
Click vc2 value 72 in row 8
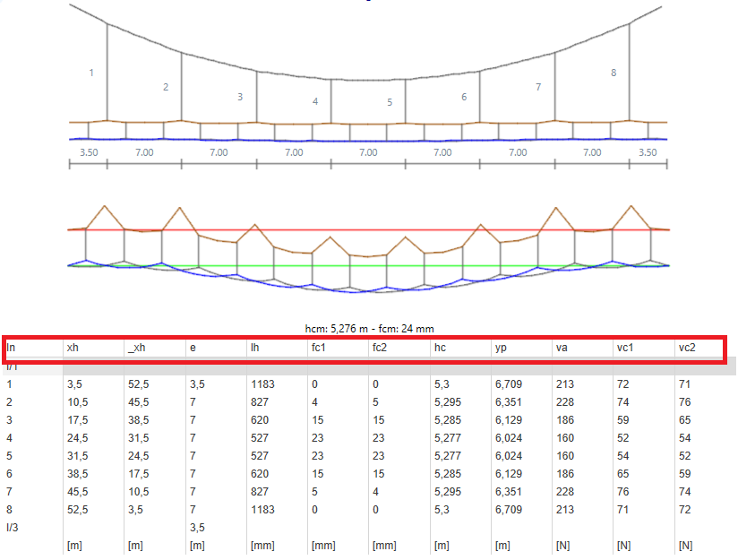pyautogui.click(x=685, y=510)
